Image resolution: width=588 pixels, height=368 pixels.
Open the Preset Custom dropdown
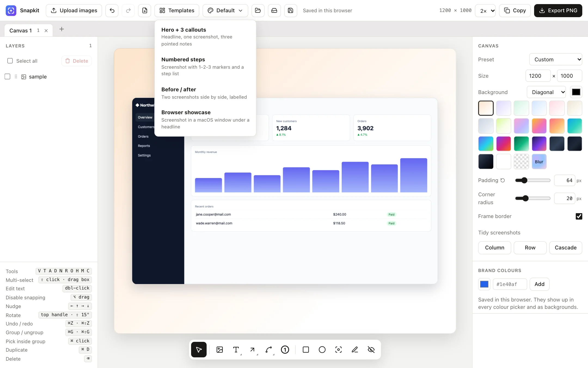coord(556,59)
